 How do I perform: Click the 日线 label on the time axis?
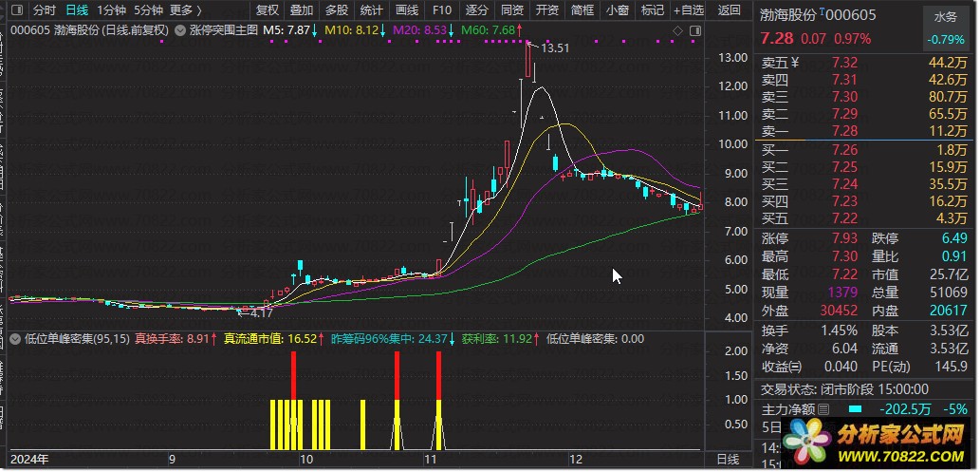[728, 459]
